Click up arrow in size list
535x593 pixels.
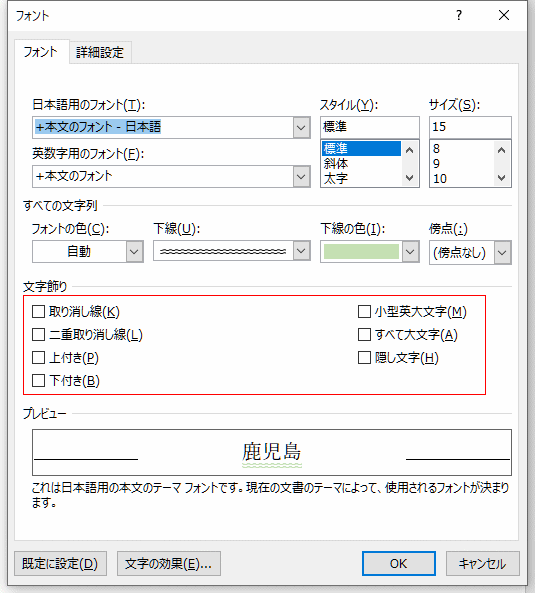pos(502,150)
